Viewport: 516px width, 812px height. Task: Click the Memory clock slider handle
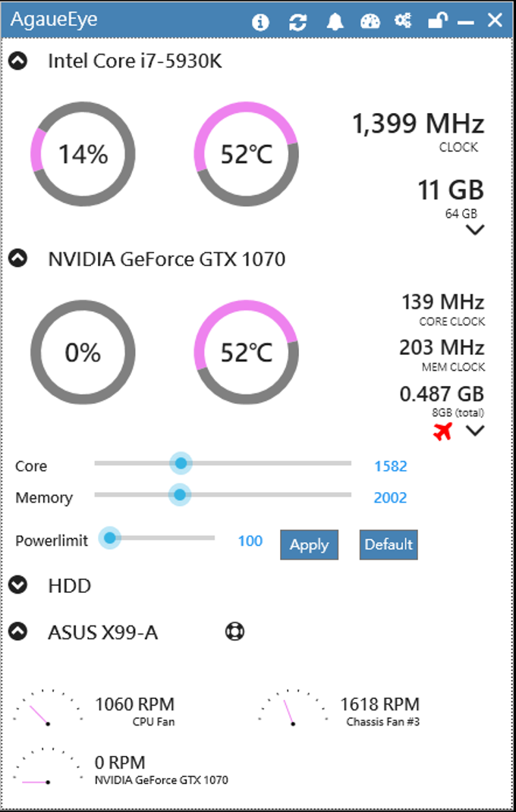click(x=180, y=495)
